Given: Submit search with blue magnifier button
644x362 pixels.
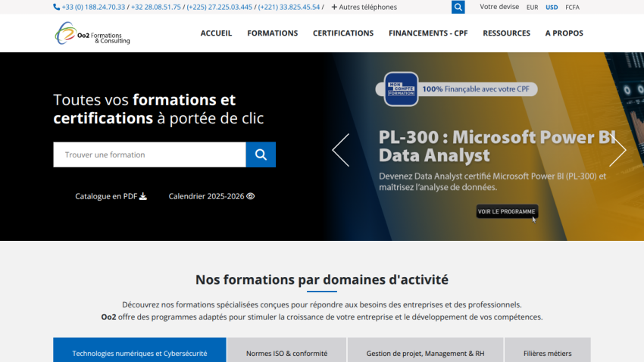Looking at the screenshot, I should pos(261,154).
